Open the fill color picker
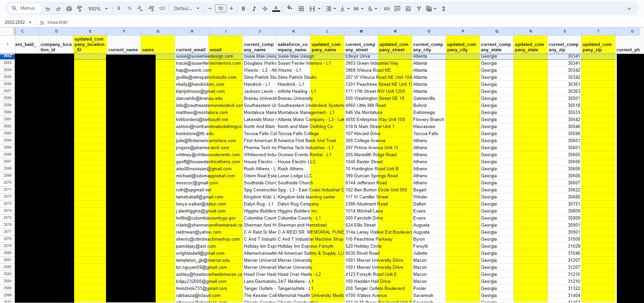This screenshot has width=644, height=303. 290,9
